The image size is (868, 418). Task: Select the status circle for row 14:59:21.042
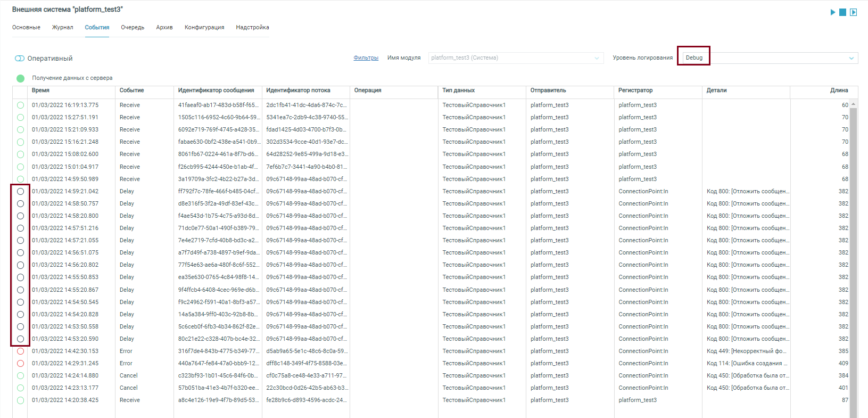coord(20,192)
